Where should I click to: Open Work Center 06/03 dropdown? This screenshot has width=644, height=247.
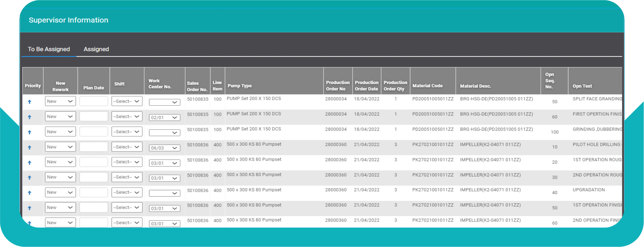pyautogui.click(x=164, y=148)
